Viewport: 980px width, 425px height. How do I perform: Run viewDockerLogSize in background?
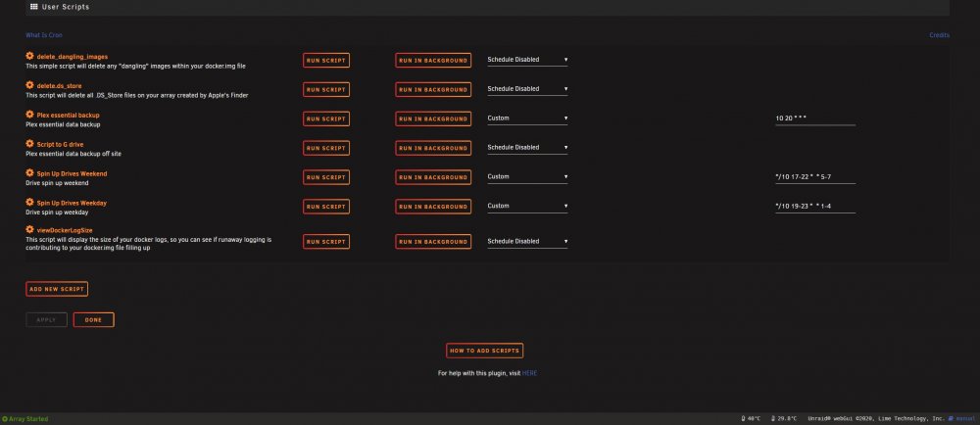(x=433, y=242)
